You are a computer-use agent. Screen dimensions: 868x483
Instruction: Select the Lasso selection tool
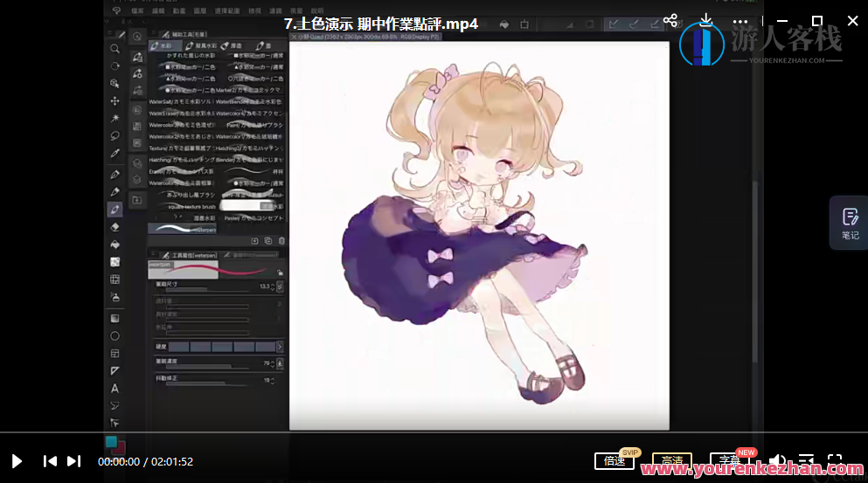(115, 135)
